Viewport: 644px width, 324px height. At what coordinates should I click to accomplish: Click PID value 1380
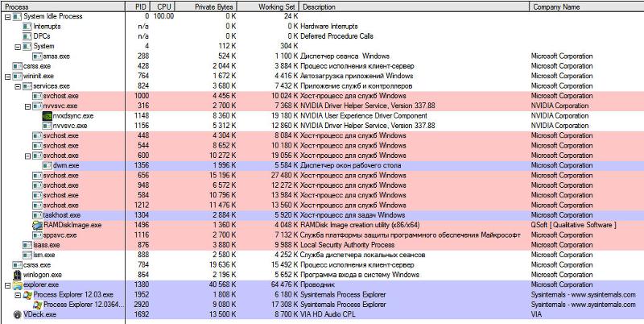(142, 285)
